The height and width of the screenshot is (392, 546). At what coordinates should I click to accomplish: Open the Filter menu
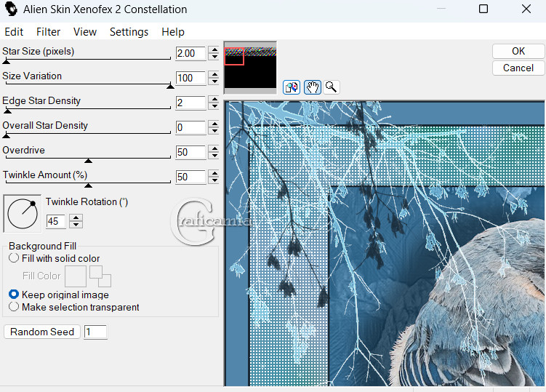(49, 32)
